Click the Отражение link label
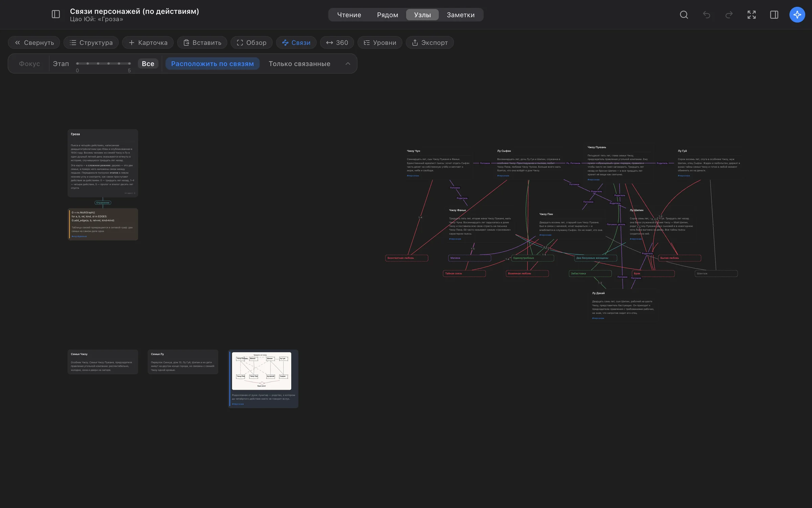This screenshot has height=508, width=812. pos(103,203)
